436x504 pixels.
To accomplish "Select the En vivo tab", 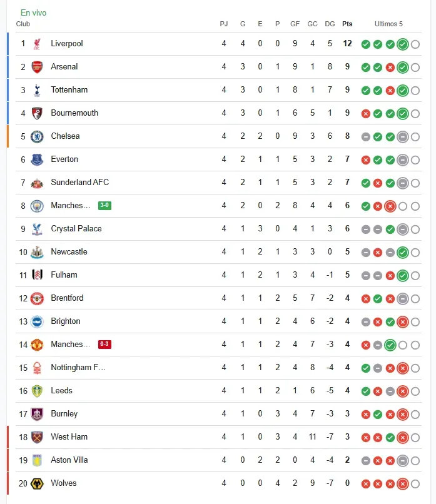I will point(33,13).
